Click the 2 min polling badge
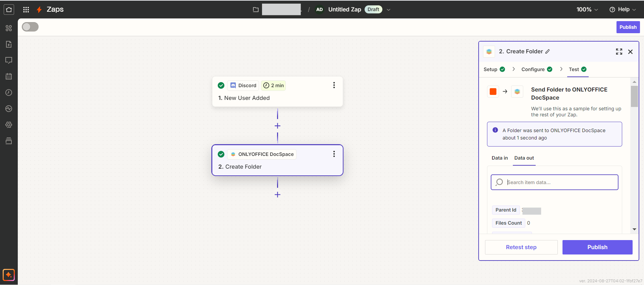Viewport: 644px width, 285px height. click(x=273, y=85)
